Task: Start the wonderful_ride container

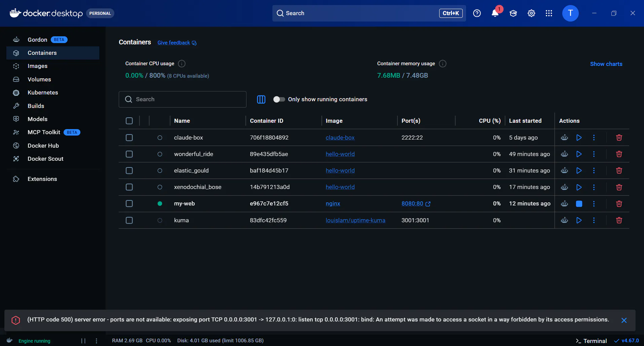Action: [x=579, y=154]
